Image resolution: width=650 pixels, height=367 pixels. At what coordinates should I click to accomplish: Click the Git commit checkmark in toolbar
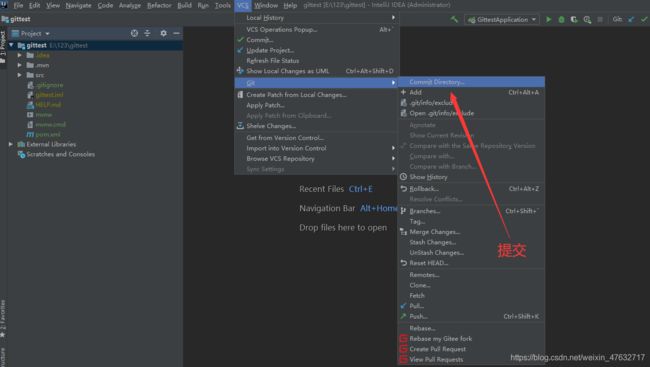(x=644, y=19)
